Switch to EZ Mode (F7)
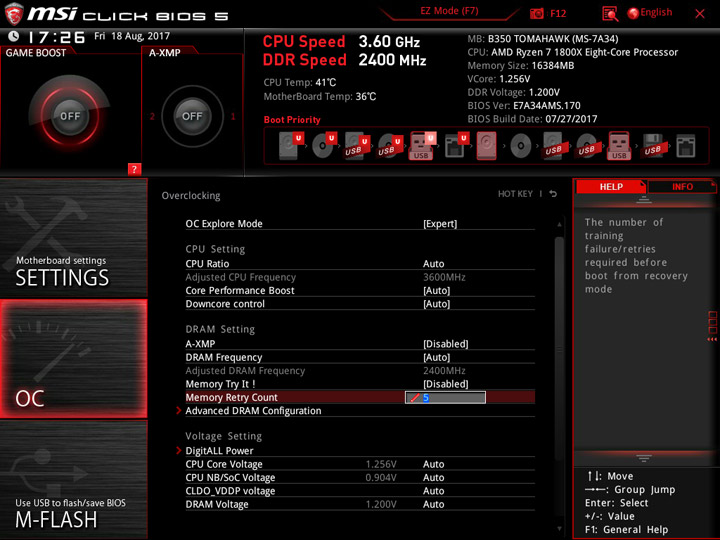 (449, 11)
